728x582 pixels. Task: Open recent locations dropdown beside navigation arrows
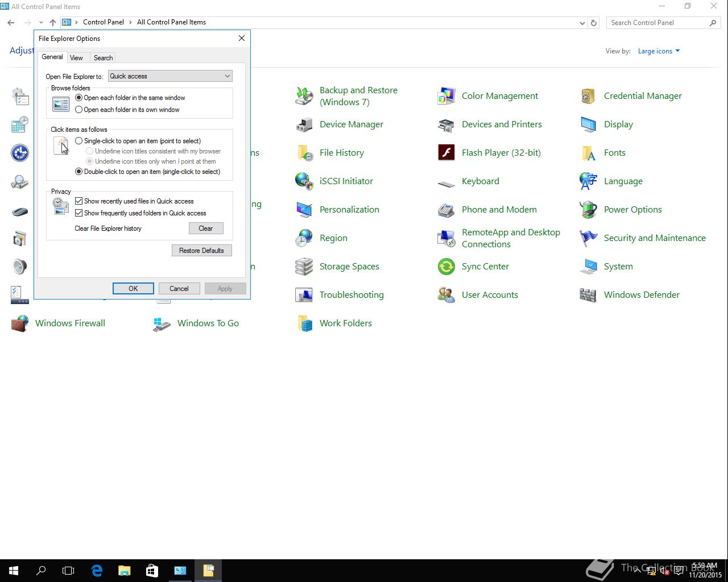click(x=41, y=23)
